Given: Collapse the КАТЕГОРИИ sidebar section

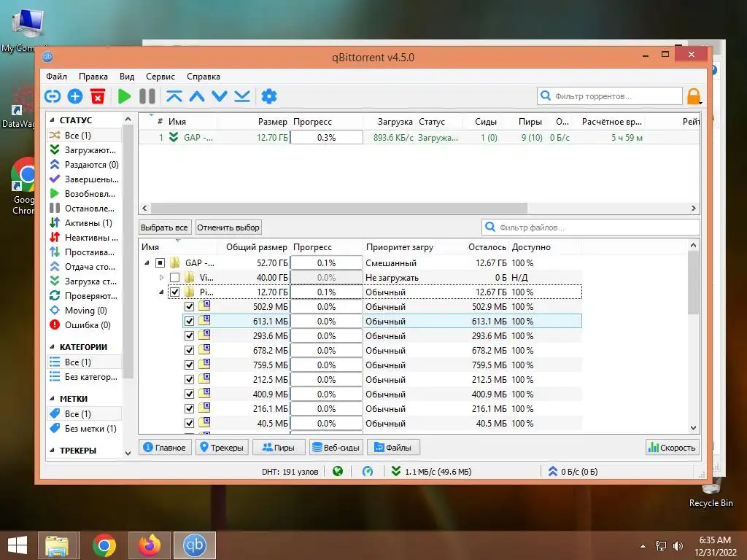Looking at the screenshot, I should [x=53, y=347].
